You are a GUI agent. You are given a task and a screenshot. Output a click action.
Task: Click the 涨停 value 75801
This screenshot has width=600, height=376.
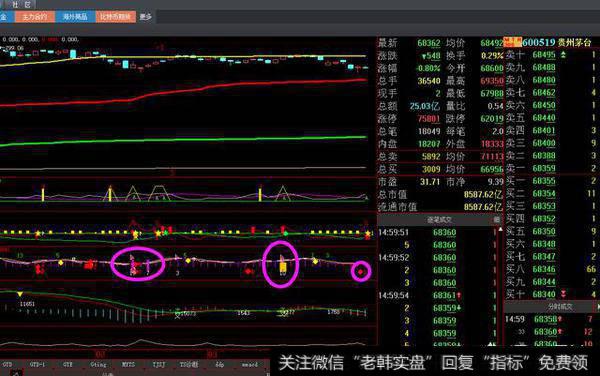[429, 119]
